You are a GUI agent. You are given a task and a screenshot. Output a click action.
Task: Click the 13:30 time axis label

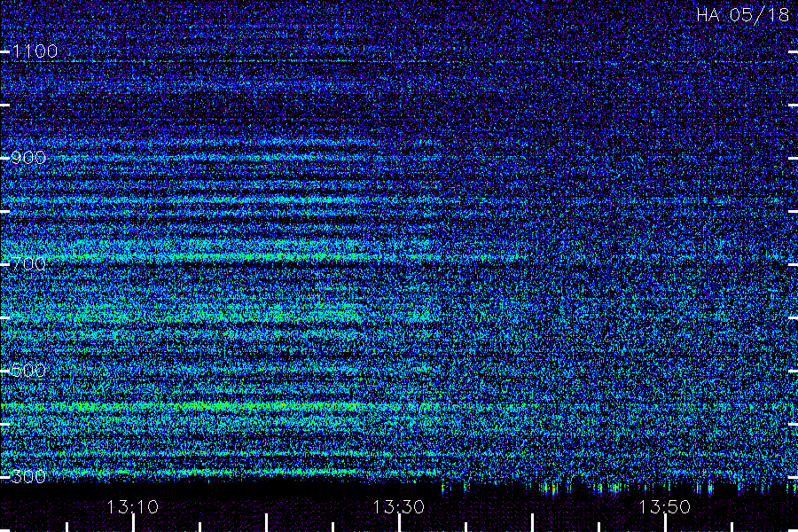tap(398, 507)
